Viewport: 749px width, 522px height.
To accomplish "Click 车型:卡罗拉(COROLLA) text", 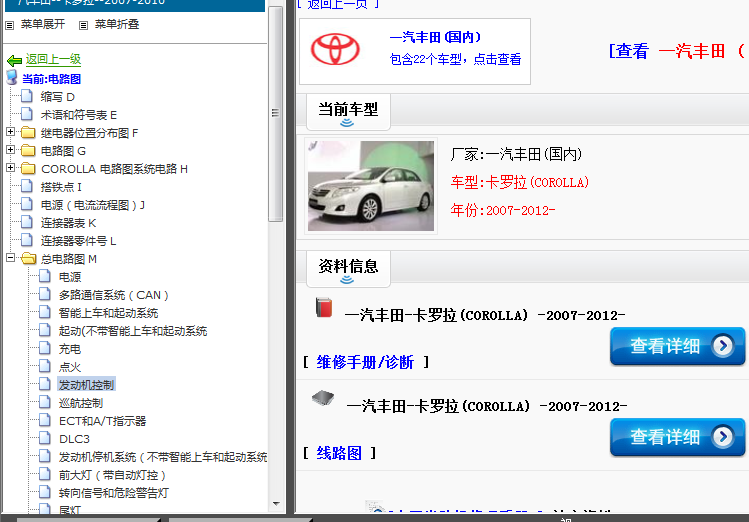I will click(x=520, y=182).
